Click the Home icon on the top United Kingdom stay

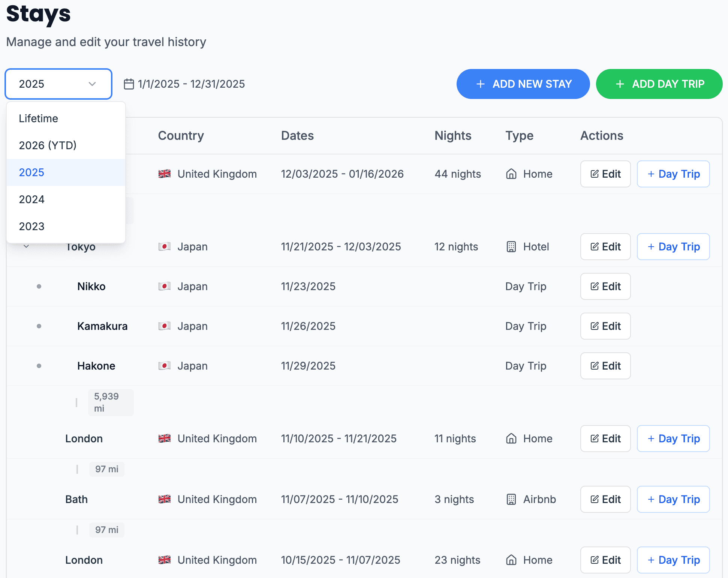tap(511, 174)
